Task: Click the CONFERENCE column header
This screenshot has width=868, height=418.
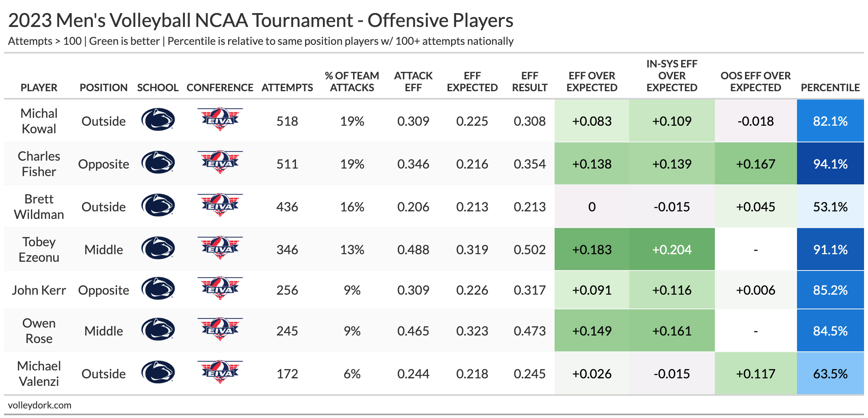Action: tap(220, 88)
